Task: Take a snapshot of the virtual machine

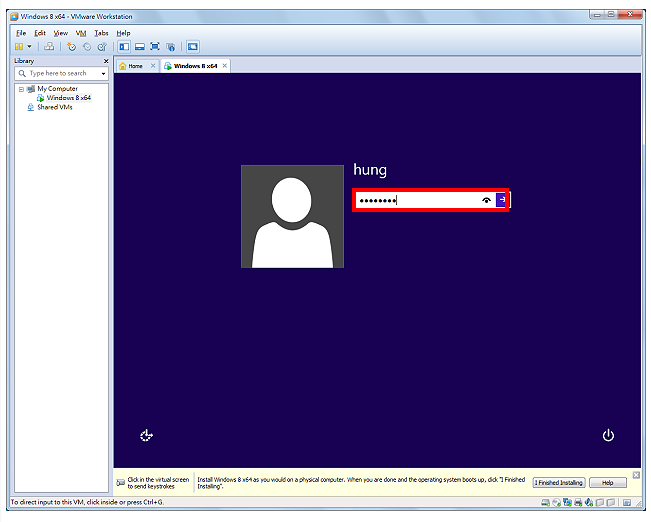Action: coord(71,47)
